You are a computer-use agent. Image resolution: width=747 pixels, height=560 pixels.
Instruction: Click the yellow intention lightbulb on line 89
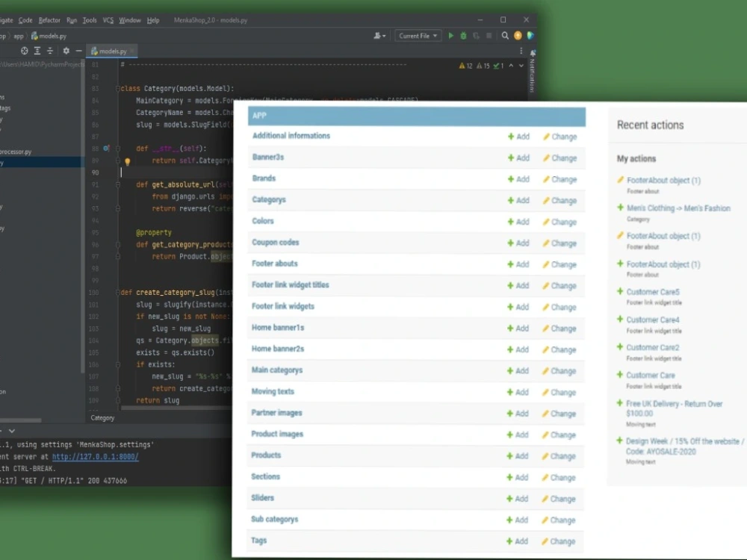(x=127, y=161)
